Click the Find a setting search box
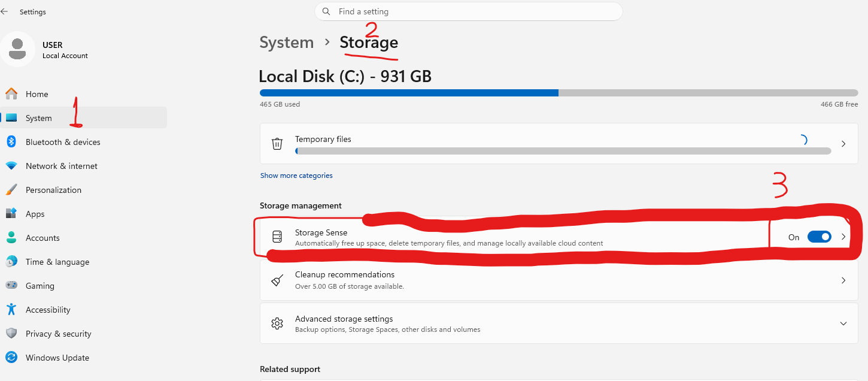 (x=468, y=11)
